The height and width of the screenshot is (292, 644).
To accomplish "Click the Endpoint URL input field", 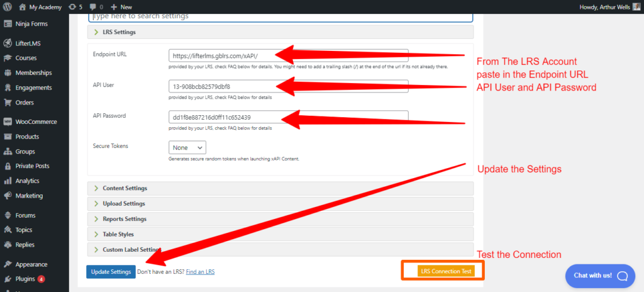I will tap(288, 55).
